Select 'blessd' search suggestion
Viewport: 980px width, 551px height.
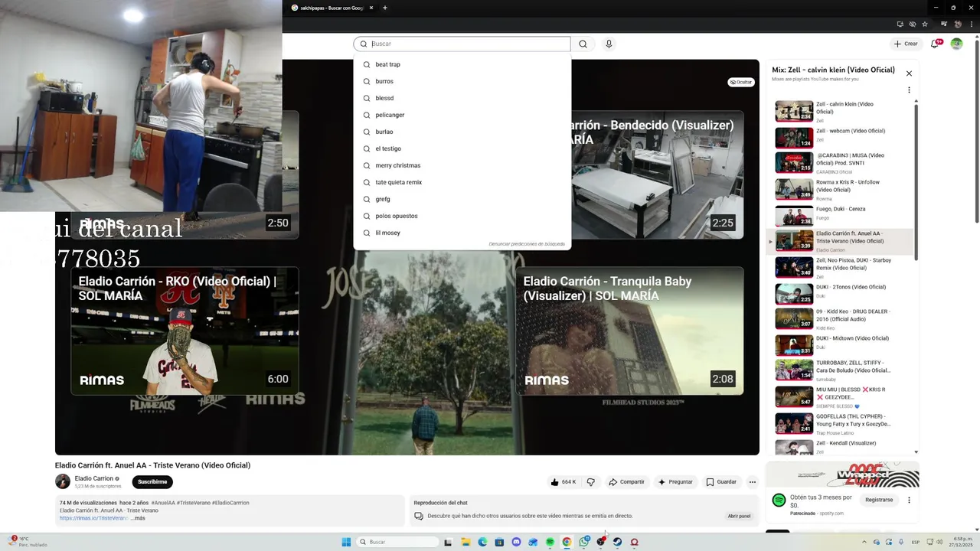tap(462, 98)
